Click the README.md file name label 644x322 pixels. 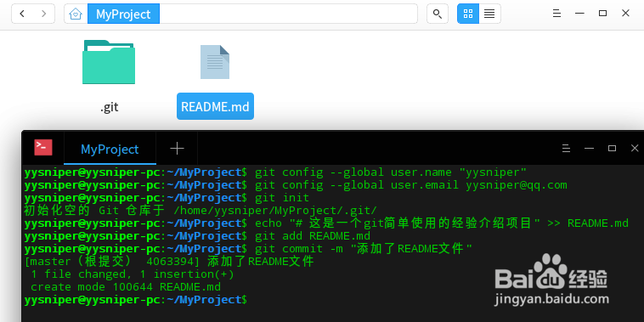[215, 107]
